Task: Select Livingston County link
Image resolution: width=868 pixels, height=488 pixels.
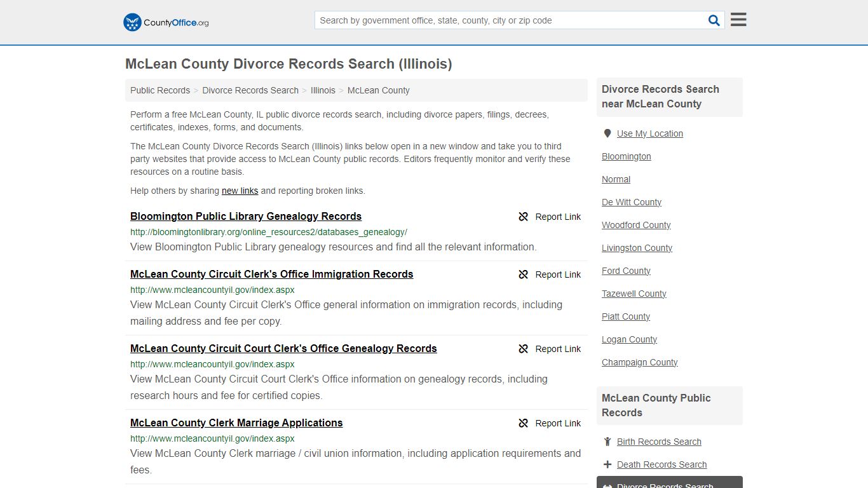Action: coord(637,248)
